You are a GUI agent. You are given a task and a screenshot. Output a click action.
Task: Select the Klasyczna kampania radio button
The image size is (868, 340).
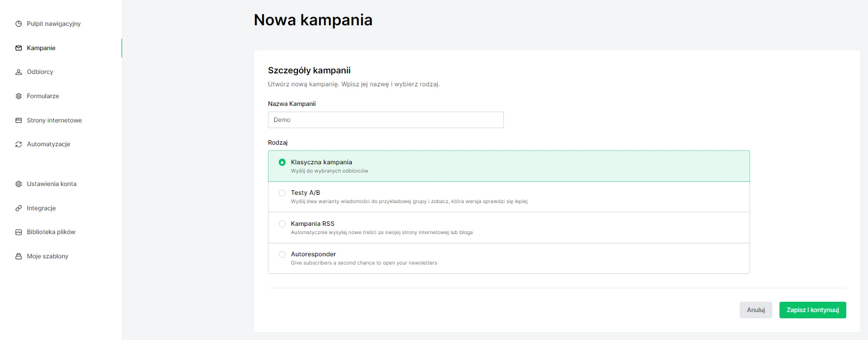(x=282, y=162)
